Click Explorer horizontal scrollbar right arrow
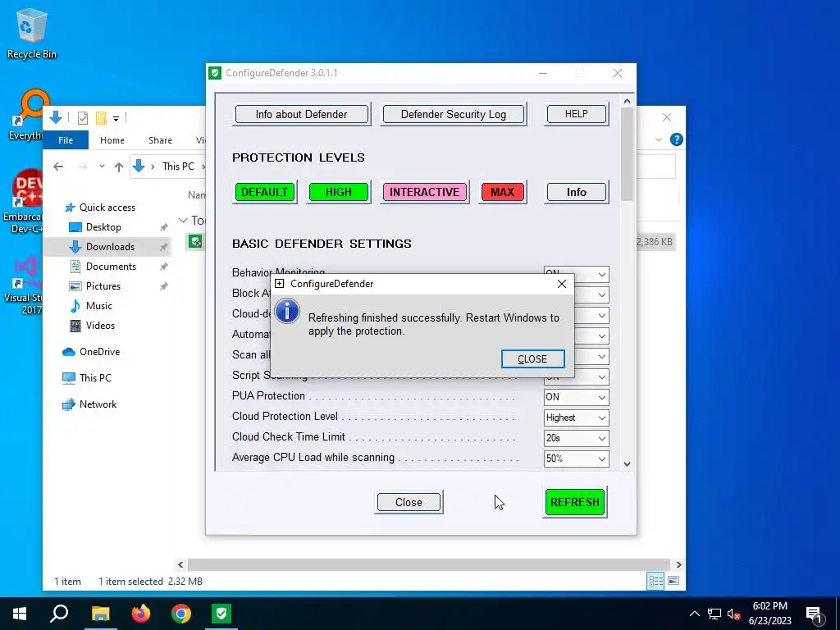The height and width of the screenshot is (630, 840). pos(678,564)
